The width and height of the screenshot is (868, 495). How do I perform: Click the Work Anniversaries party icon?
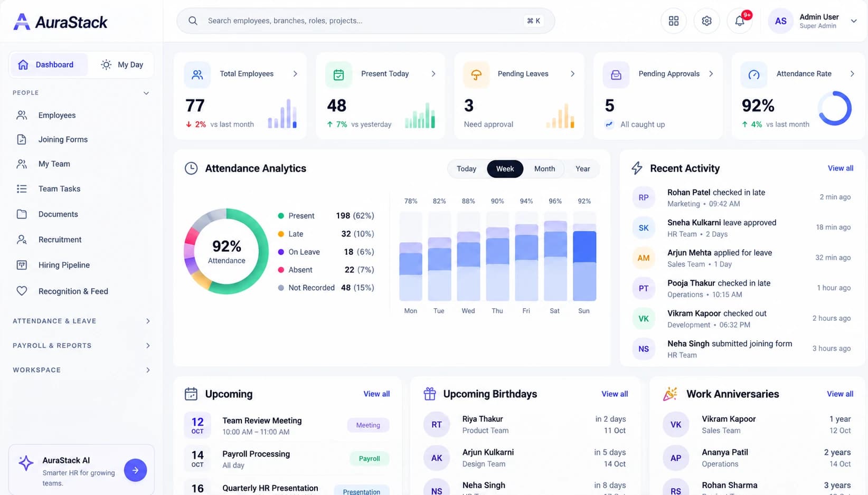click(x=670, y=394)
